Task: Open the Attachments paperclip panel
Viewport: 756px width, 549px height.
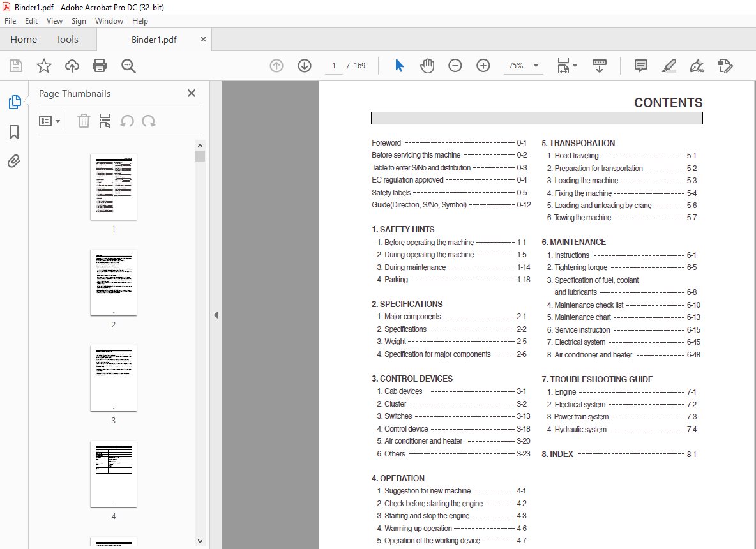Action: [14, 161]
